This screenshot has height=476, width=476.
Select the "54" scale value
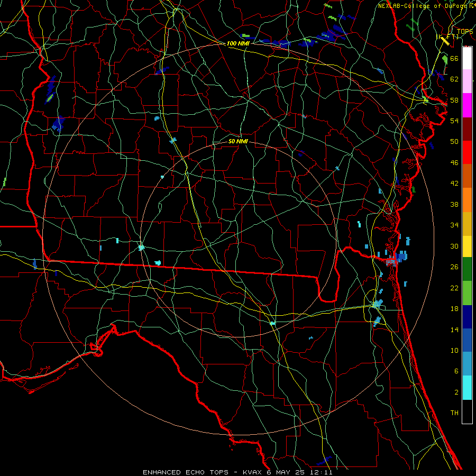tap(454, 121)
